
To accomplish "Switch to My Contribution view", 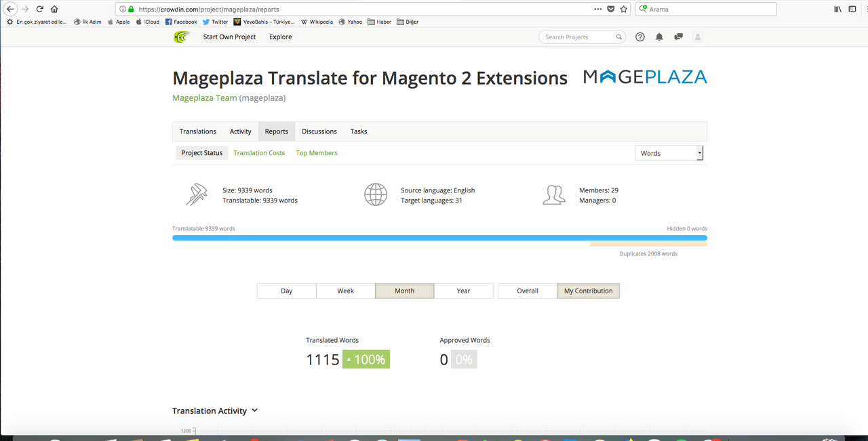I will click(x=588, y=291).
